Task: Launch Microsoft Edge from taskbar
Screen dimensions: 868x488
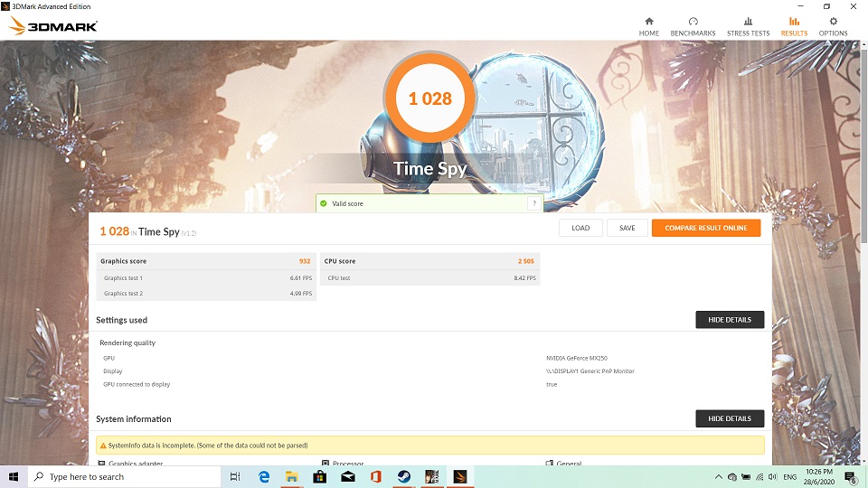Action: tap(264, 477)
